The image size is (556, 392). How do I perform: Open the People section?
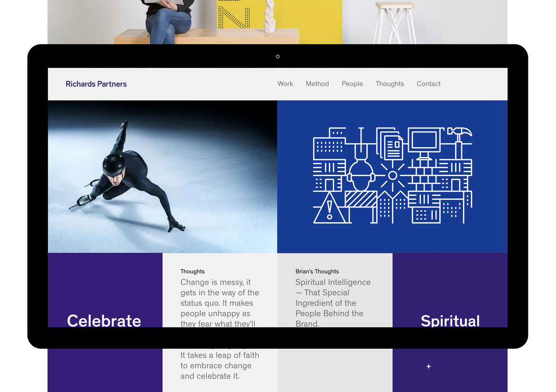352,84
